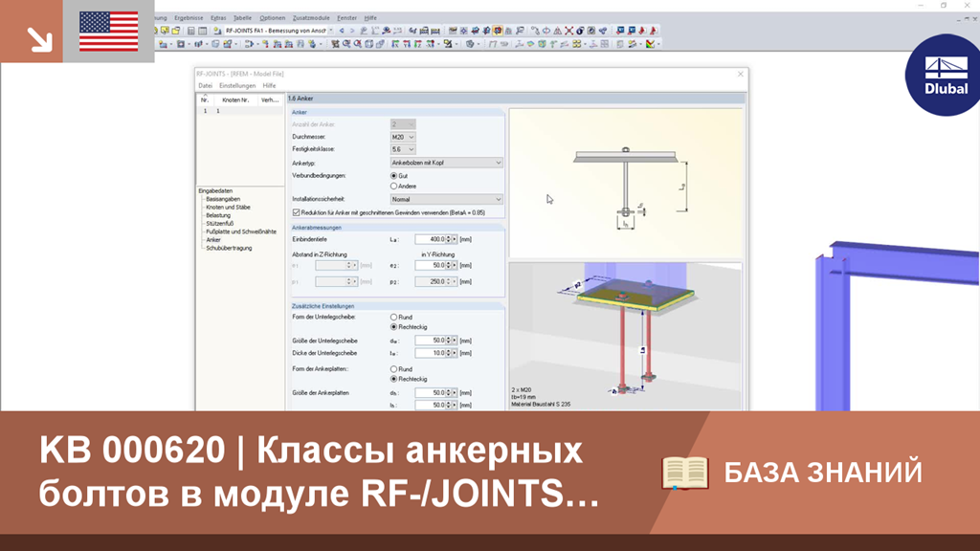Viewport: 980px width, 551px height.
Task: Click the spinner arrows of e2 field
Action: [x=448, y=266]
